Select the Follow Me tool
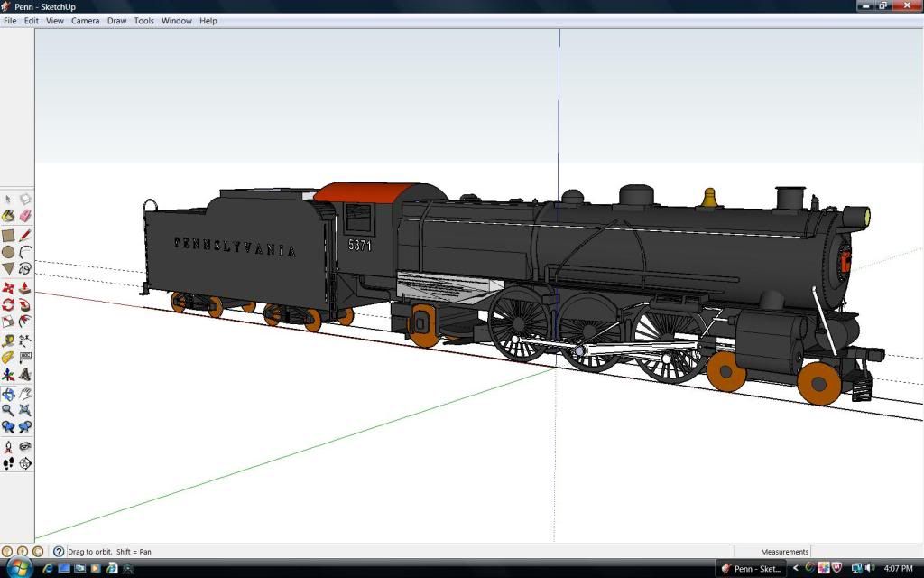 [24, 305]
